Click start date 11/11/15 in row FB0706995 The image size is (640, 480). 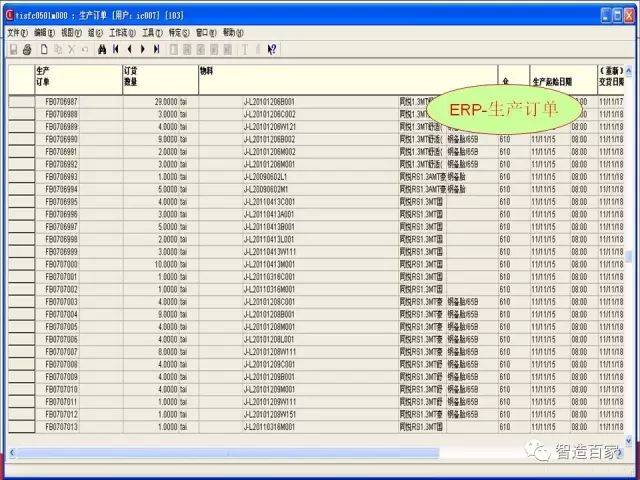[543, 202]
